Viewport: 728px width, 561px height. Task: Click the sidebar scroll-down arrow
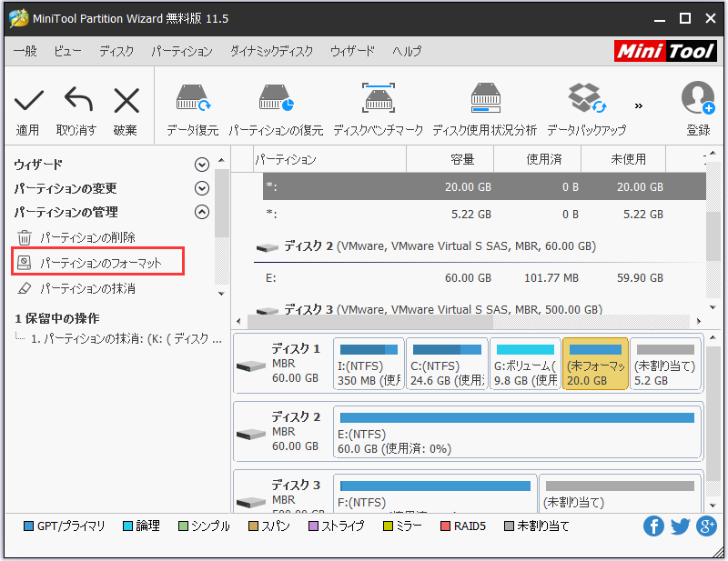[x=221, y=294]
